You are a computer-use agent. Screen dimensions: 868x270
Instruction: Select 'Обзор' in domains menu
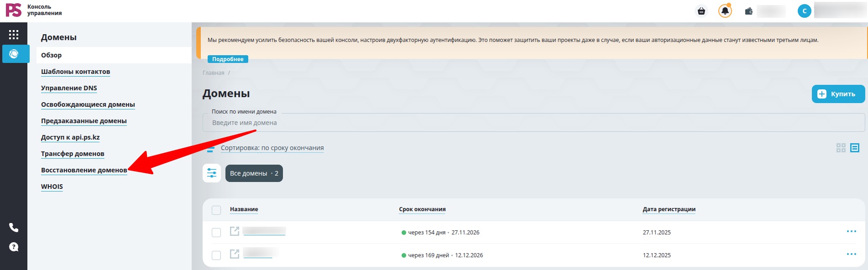[x=114, y=55]
